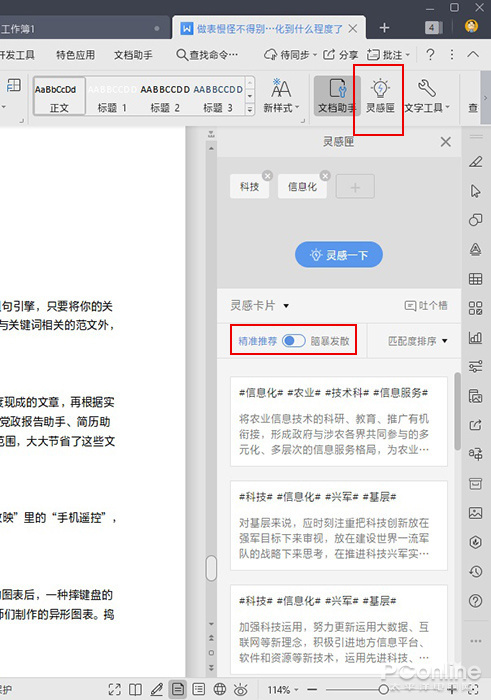Open the picture icon in right sidebar
Screen dimensions: 491x700
click(x=475, y=513)
